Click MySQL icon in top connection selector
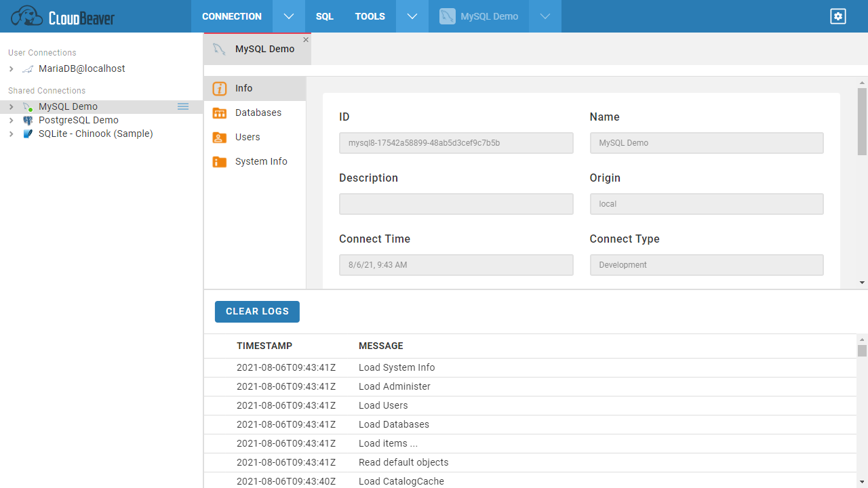The height and width of the screenshot is (488, 868). click(447, 16)
